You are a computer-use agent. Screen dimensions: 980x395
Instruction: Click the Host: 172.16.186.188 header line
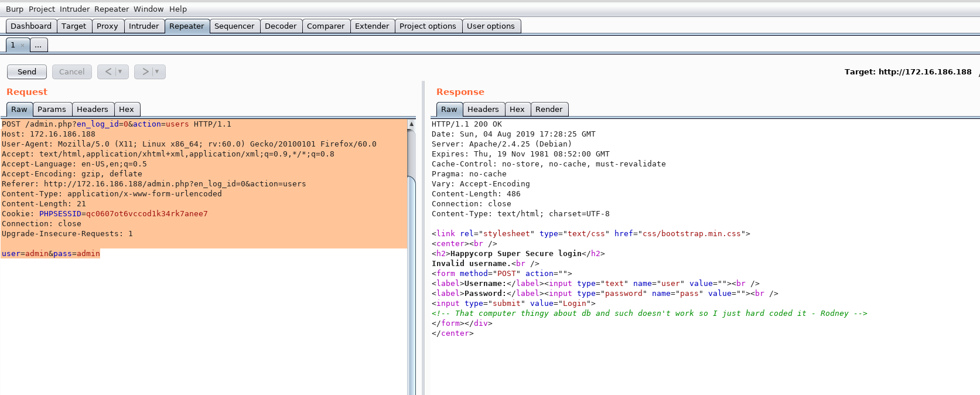[x=49, y=134]
